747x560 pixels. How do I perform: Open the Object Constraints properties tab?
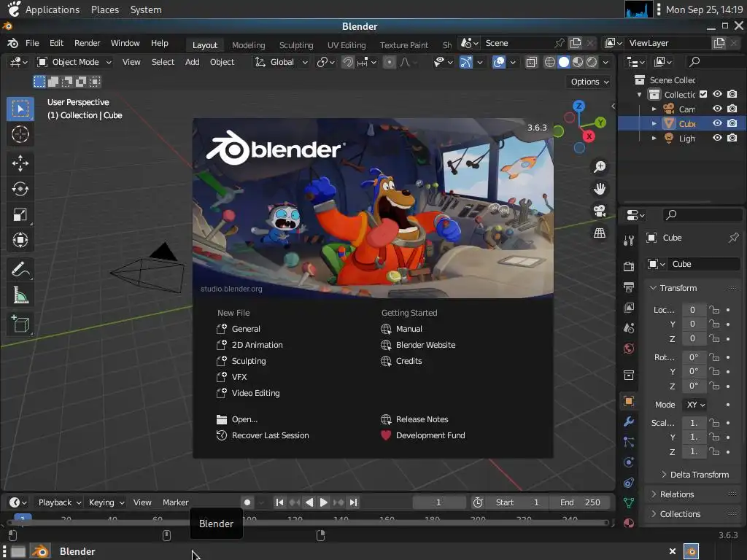[x=629, y=483]
